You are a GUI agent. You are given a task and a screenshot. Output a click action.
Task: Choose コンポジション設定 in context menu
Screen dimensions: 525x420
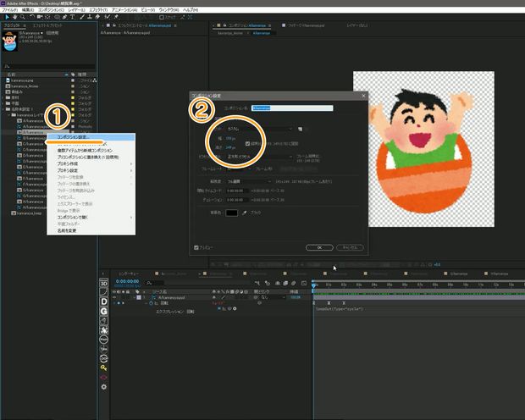coord(91,137)
